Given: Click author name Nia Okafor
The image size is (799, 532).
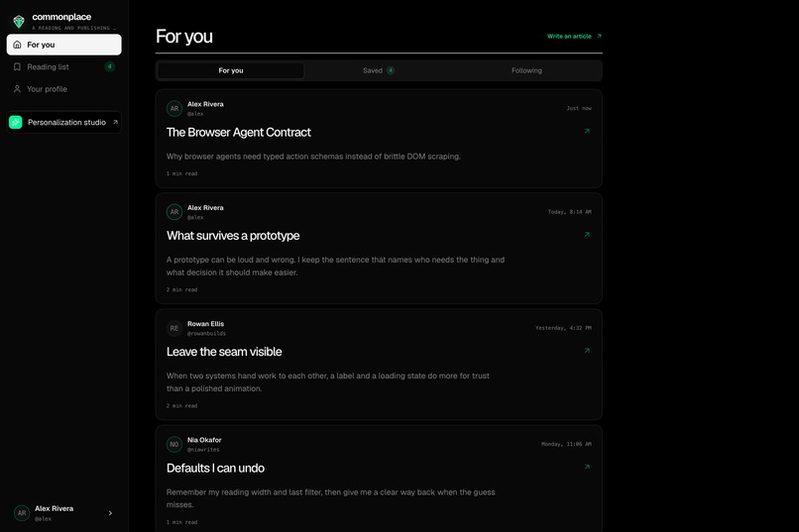Looking at the screenshot, I should click(x=204, y=440).
